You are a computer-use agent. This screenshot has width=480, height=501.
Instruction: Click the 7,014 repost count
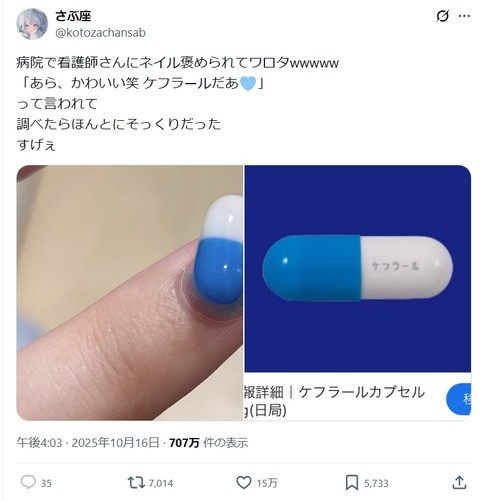pos(161,483)
